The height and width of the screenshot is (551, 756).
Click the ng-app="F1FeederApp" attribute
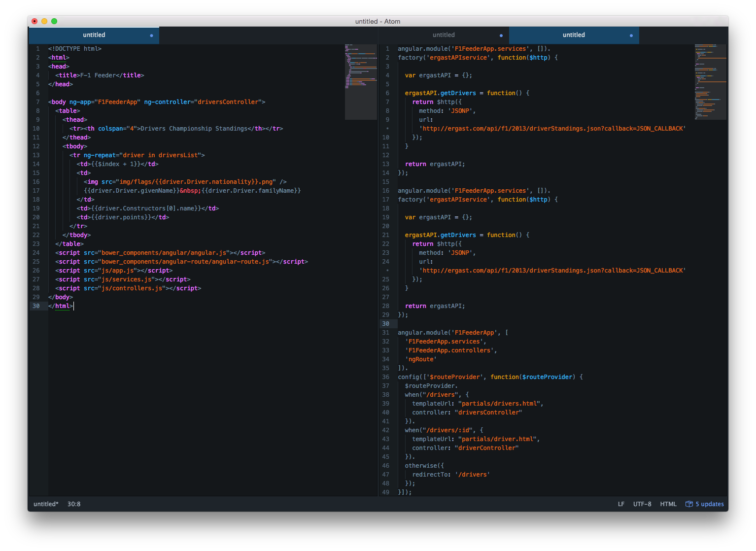point(105,102)
